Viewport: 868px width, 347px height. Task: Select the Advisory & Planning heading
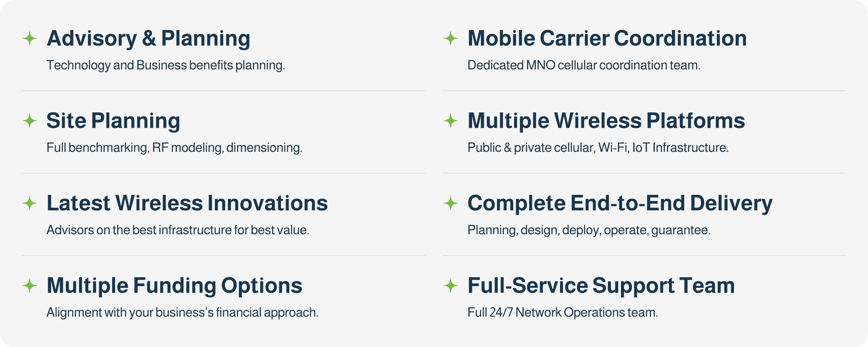pos(148,38)
